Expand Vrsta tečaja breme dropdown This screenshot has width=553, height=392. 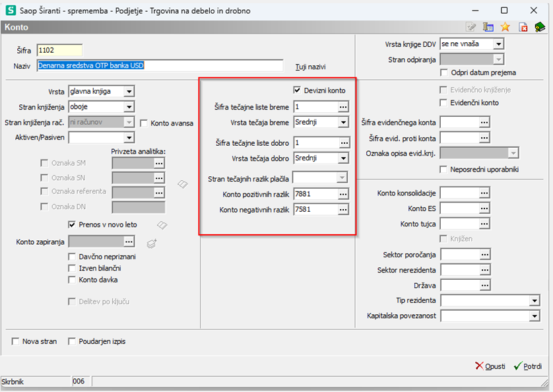(343, 123)
